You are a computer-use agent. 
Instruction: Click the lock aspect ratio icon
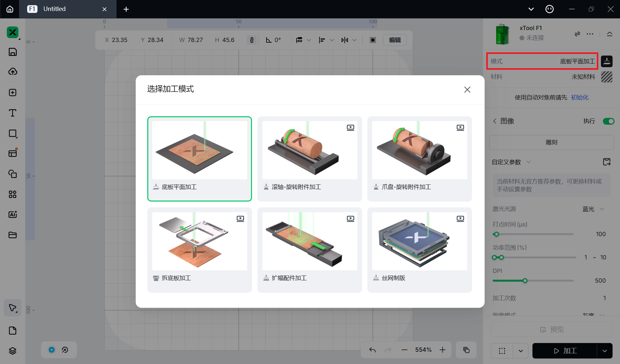click(x=252, y=40)
